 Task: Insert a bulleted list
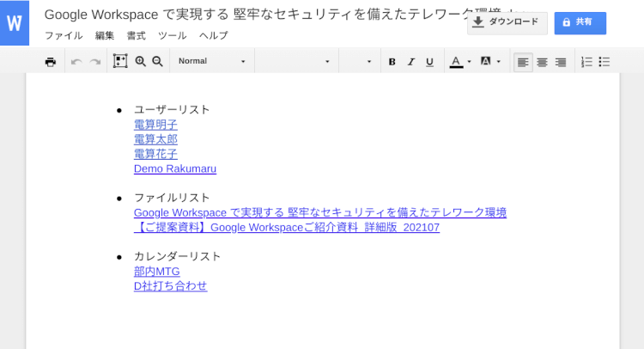[605, 62]
